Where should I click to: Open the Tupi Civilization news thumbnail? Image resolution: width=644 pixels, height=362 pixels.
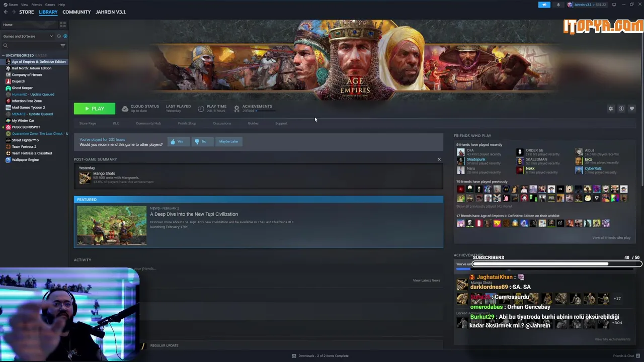click(112, 225)
